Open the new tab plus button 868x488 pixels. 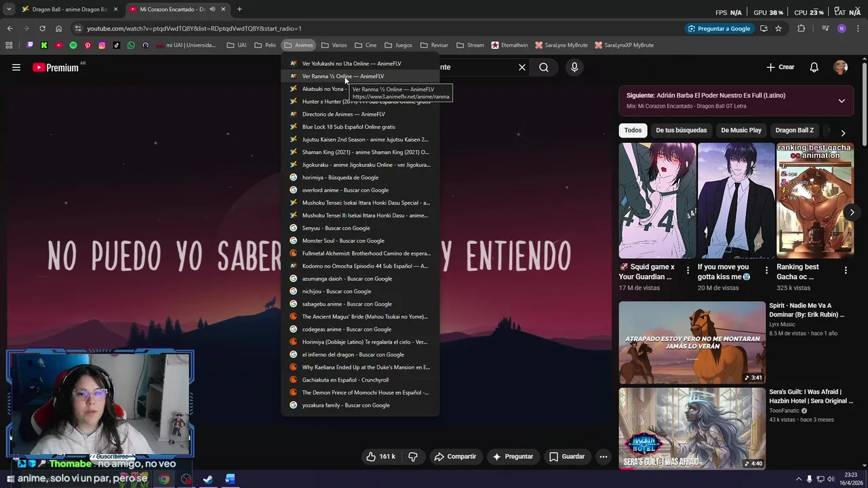[x=239, y=9]
